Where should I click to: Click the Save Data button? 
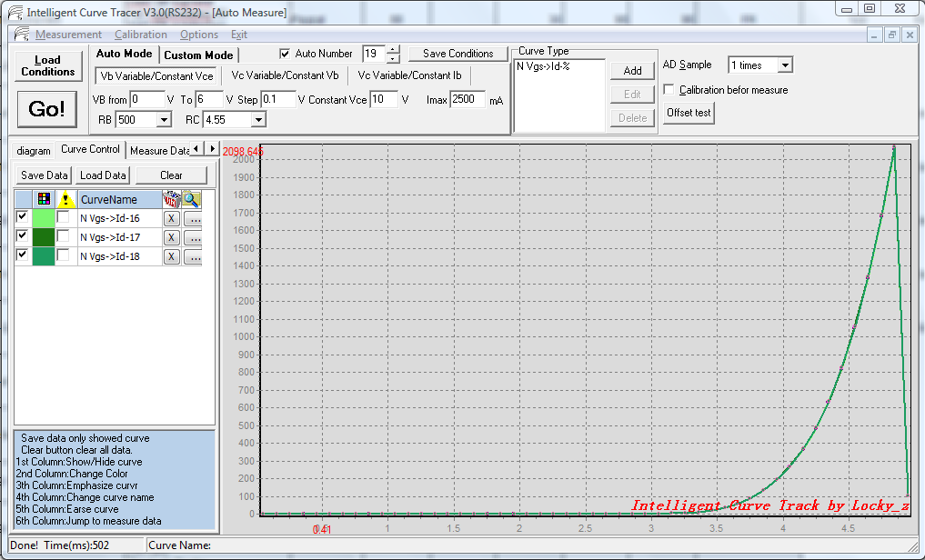[x=44, y=175]
